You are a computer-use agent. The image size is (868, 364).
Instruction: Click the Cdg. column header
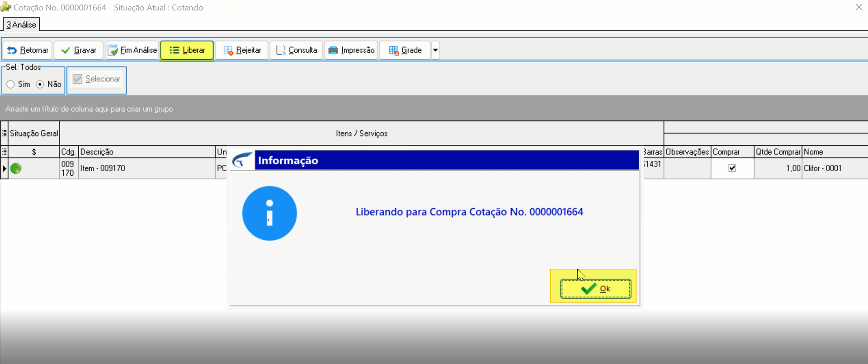69,152
